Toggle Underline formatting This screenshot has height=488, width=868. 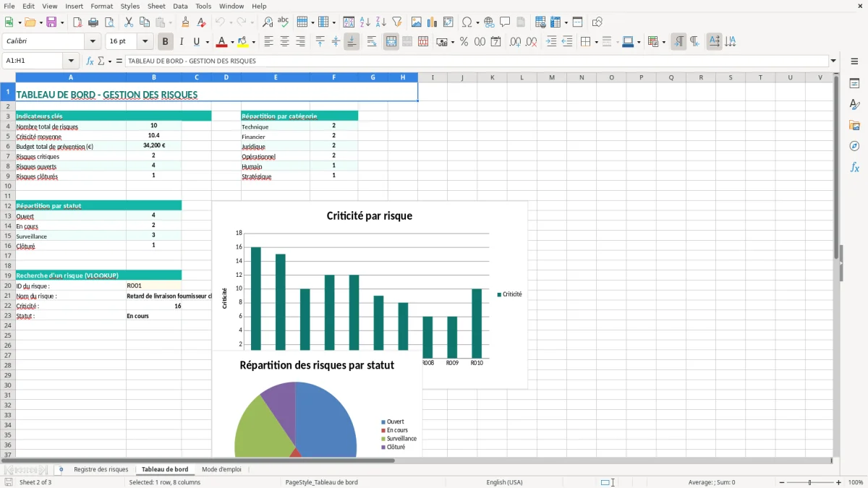196,42
